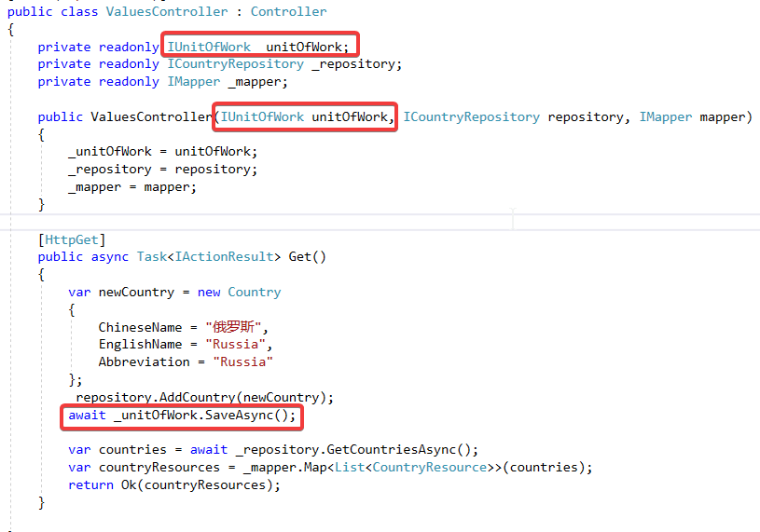760x532 pixels.
Task: Click IUnitOfWork type in the constructor parameters
Action: pos(262,117)
